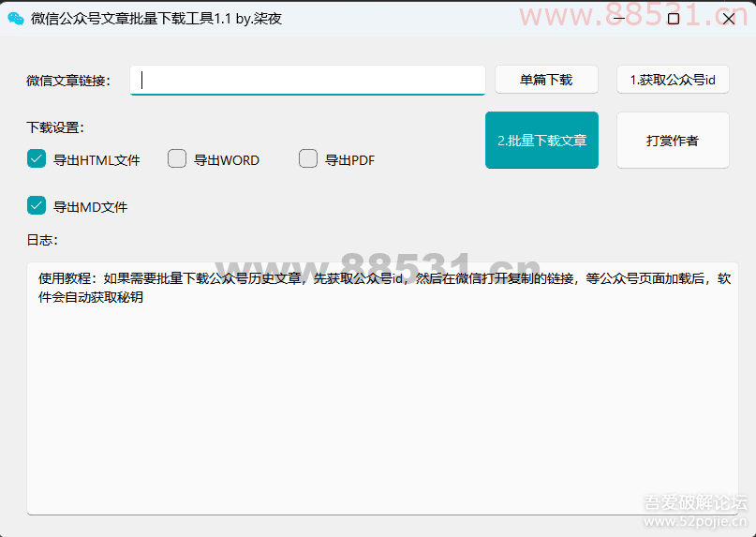This screenshot has width=756, height=537.
Task: Focus the 微信文章链接 input field
Action: pyautogui.click(x=307, y=80)
